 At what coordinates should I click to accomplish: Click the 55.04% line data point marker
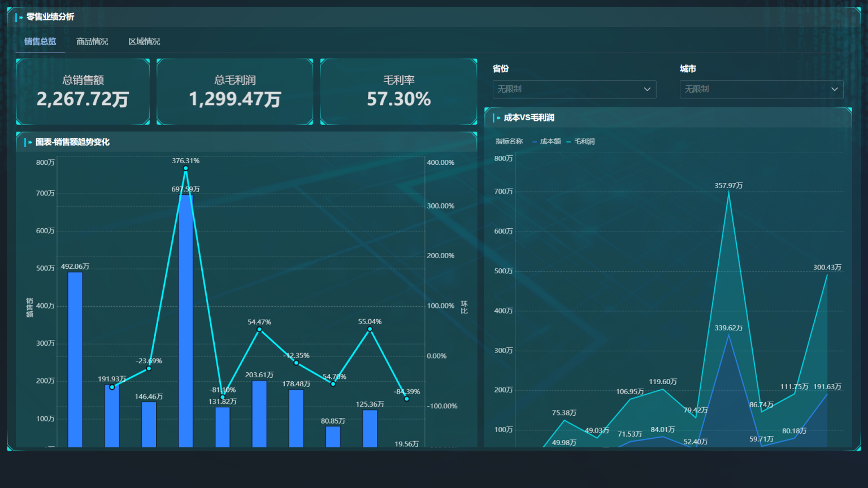click(370, 329)
